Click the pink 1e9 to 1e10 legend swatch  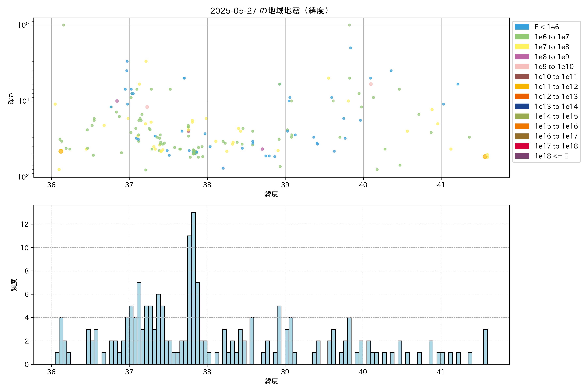tap(522, 67)
